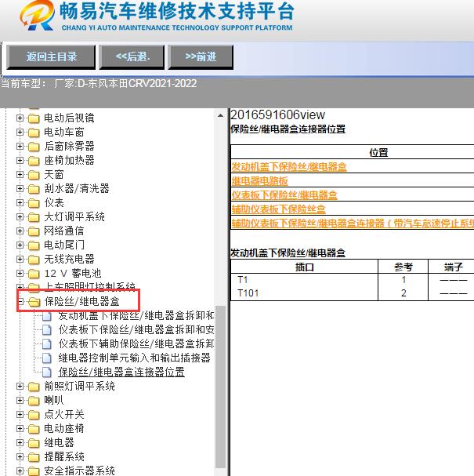Open 仪表板下保险丝/继电器盒拆卸和安装 page
474x476 pixels.
pos(136,329)
